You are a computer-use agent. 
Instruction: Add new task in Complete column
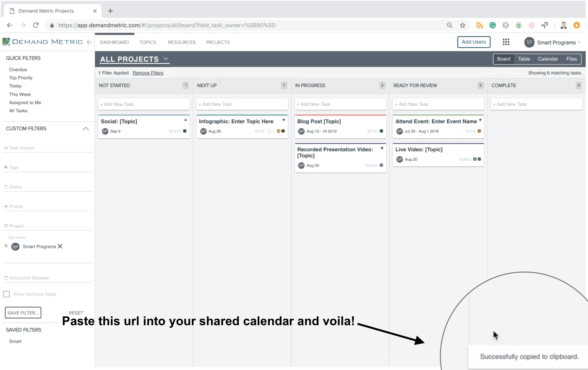pos(537,104)
